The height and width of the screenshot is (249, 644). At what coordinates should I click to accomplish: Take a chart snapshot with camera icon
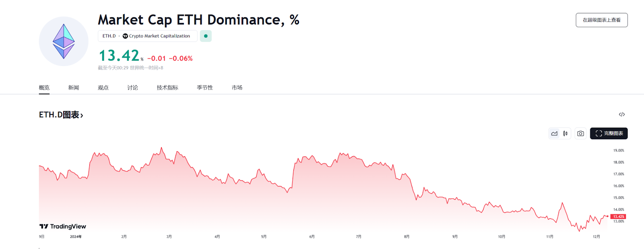(580, 133)
